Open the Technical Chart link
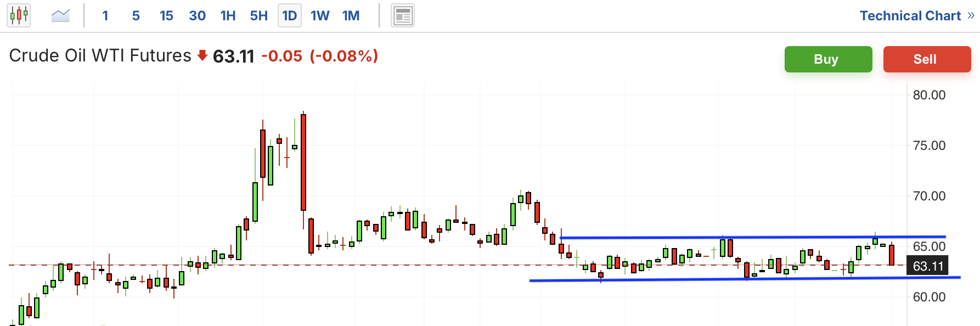Screen dimensions: 980x326 point(910,16)
